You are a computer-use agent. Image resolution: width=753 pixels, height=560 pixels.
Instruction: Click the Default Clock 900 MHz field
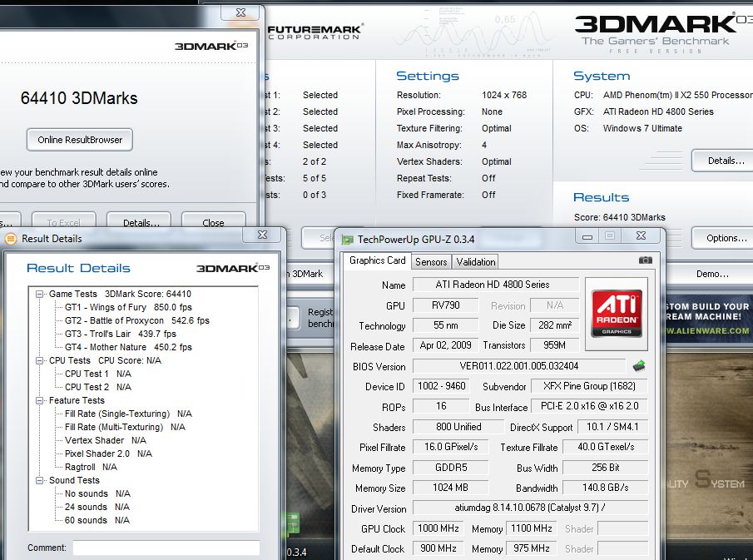tap(438, 548)
